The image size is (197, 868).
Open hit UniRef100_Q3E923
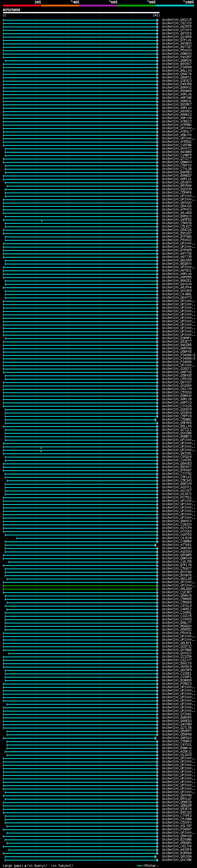(x=177, y=81)
